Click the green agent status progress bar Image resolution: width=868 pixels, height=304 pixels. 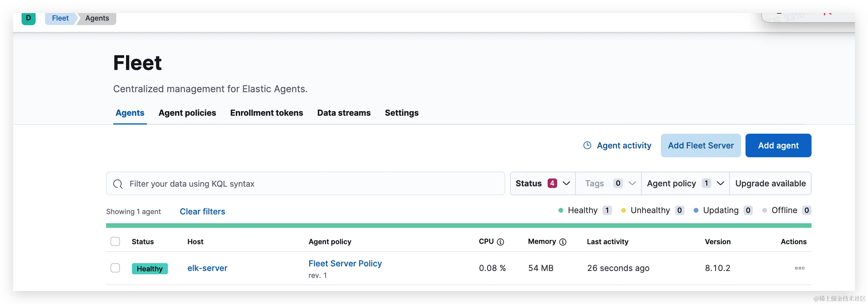click(458, 226)
